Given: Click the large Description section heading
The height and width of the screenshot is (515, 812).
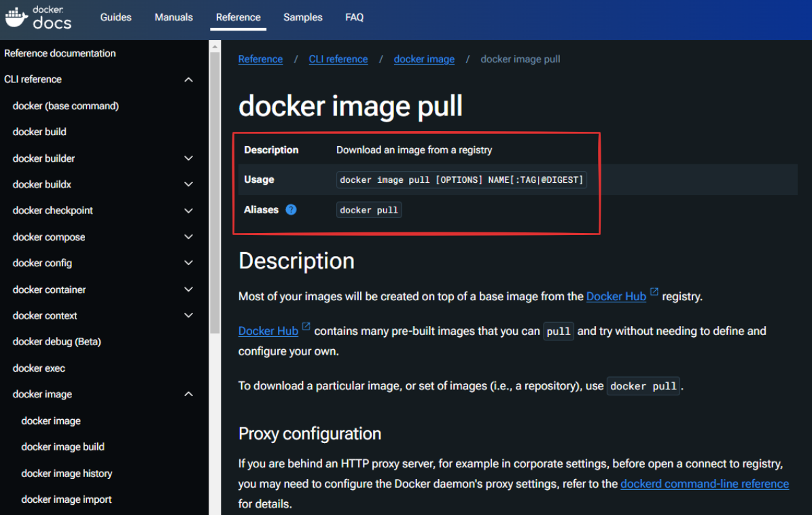Looking at the screenshot, I should 296,261.
